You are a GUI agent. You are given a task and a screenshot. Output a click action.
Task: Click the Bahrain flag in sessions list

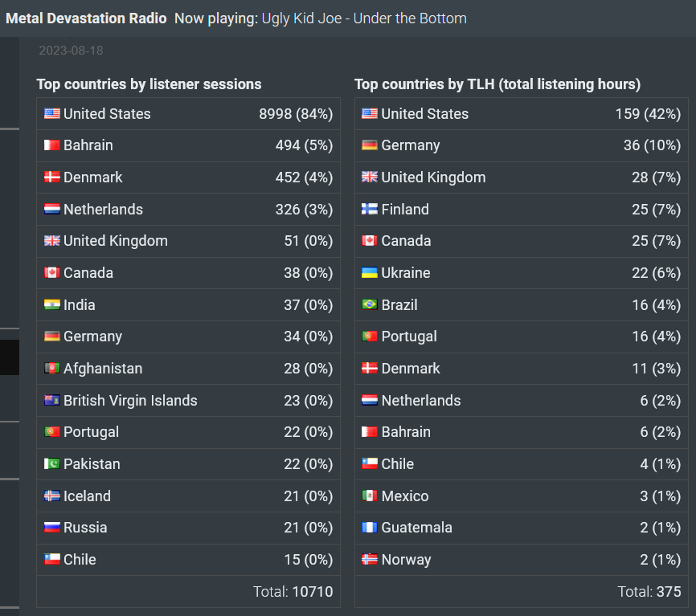[x=52, y=145]
